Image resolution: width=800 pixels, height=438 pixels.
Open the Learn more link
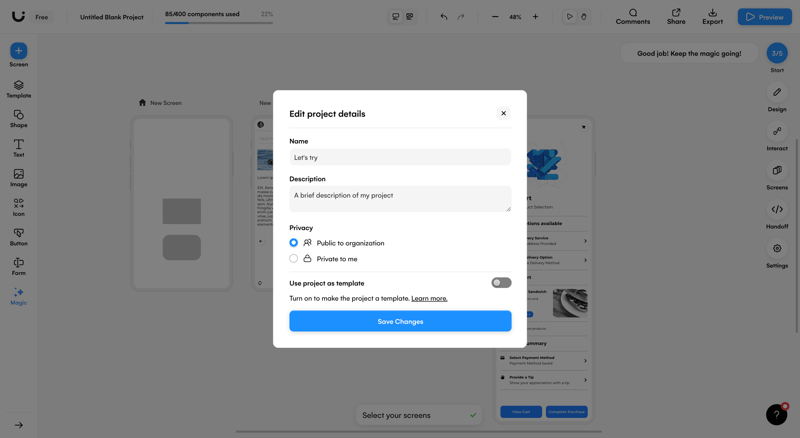click(x=429, y=299)
